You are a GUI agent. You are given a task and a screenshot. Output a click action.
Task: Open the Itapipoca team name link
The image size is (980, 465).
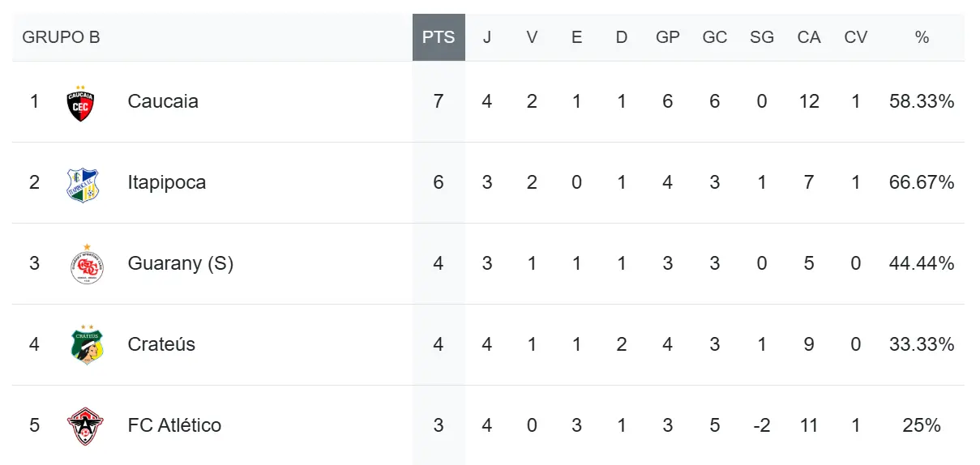[166, 182]
